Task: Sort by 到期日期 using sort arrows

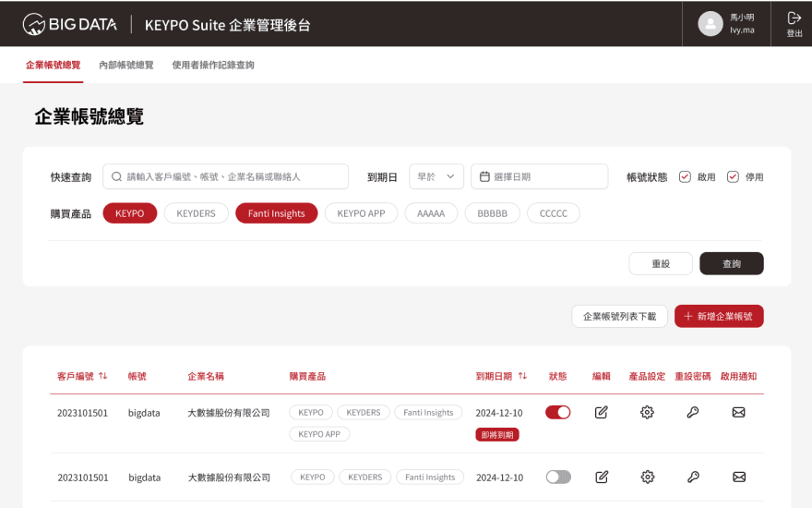Action: [522, 376]
